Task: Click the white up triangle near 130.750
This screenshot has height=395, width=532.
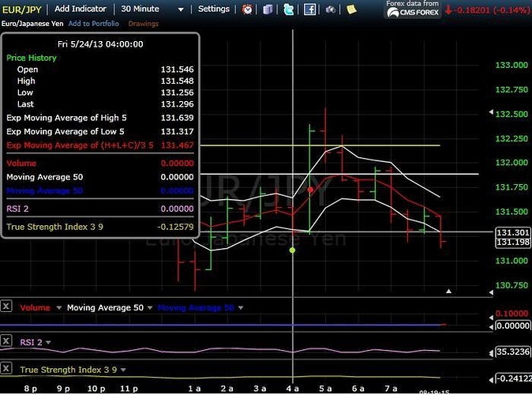Action: click(449, 291)
